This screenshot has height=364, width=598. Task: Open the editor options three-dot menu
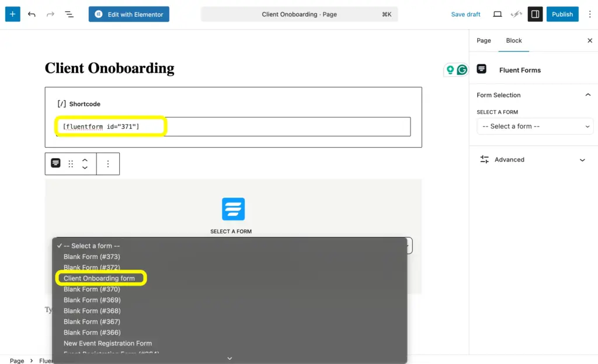590,14
